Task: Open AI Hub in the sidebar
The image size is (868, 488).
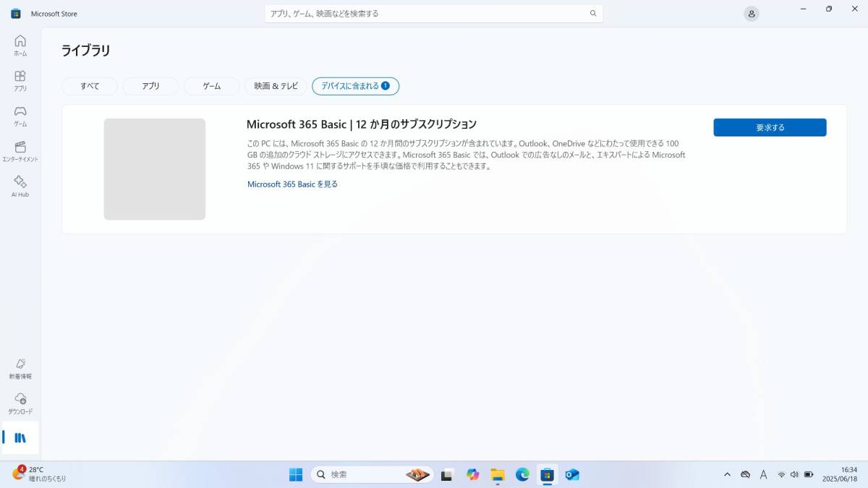Action: (x=20, y=187)
